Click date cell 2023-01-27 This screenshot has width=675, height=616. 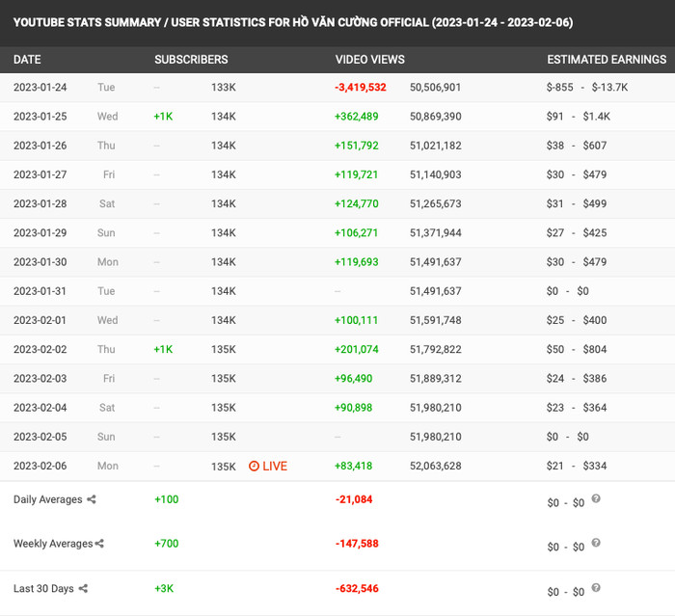pos(40,174)
